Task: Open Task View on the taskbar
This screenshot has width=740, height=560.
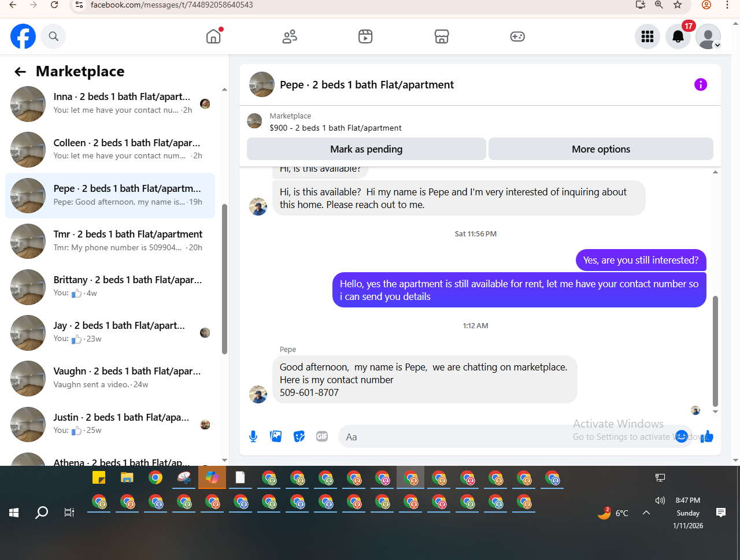Action: pyautogui.click(x=69, y=513)
